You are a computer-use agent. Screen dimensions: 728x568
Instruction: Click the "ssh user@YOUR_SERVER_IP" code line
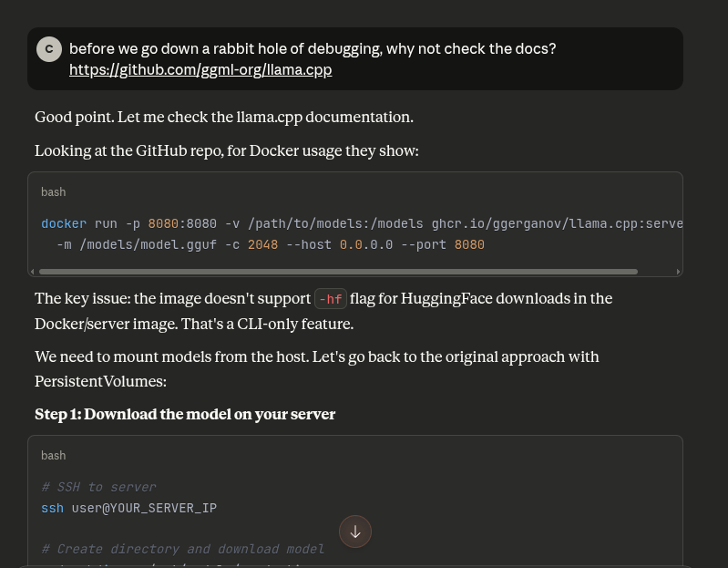(129, 508)
